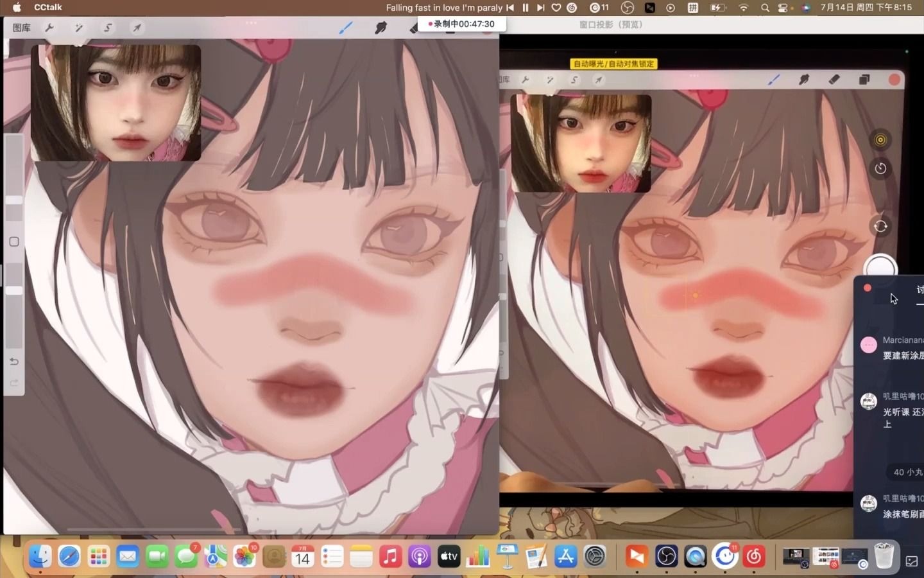Click the 40 小丸 chat bubble
Screen dimensions: 924x578
tap(906, 472)
